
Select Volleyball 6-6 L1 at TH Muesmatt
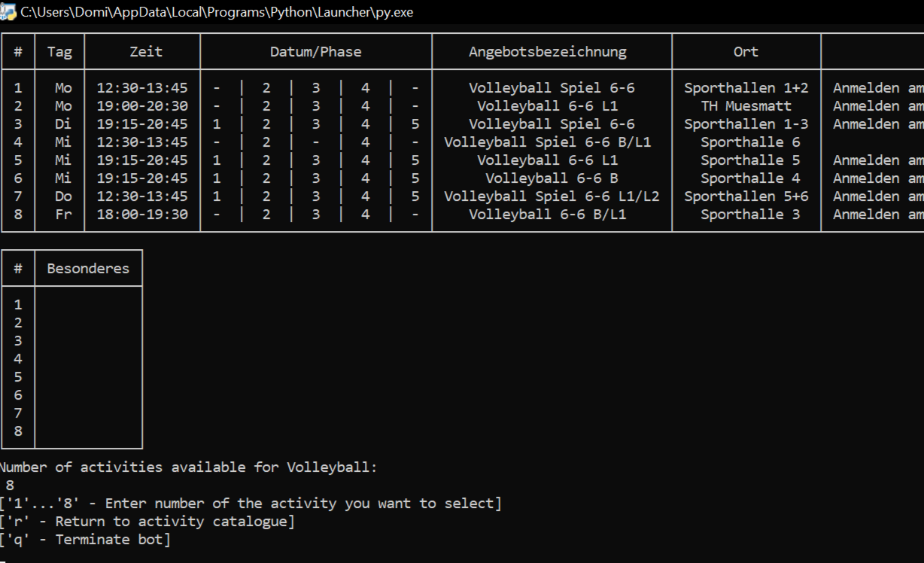[x=548, y=106]
